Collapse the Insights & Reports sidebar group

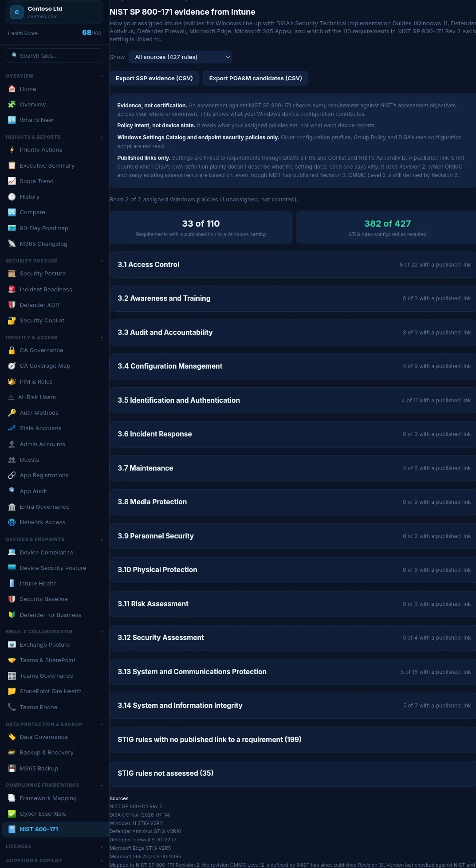(x=55, y=137)
